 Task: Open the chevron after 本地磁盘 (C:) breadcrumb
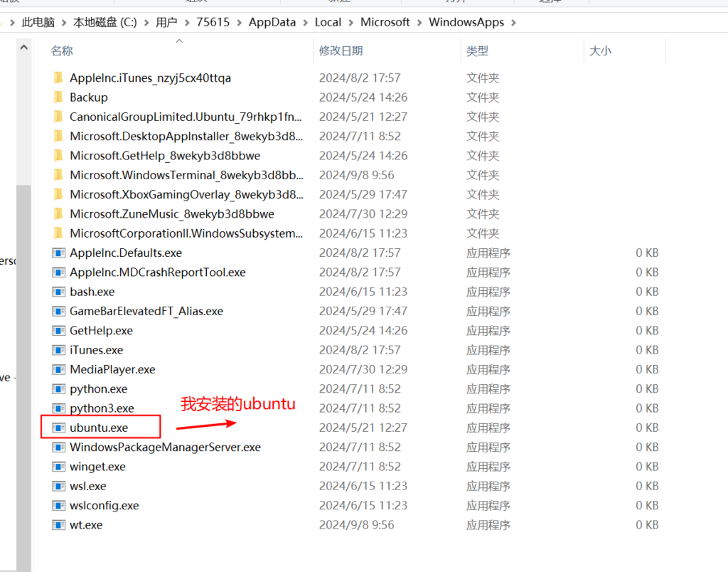coord(146,23)
